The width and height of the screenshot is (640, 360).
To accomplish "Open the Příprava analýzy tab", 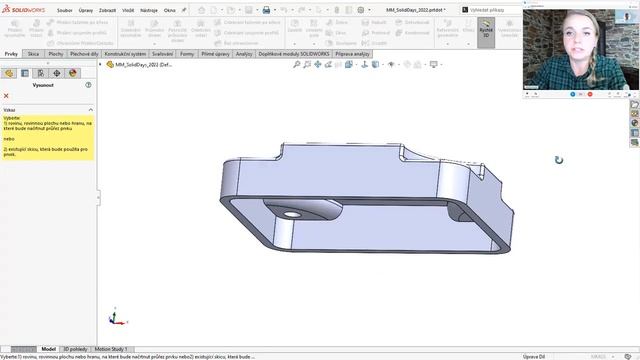I will 352,54.
